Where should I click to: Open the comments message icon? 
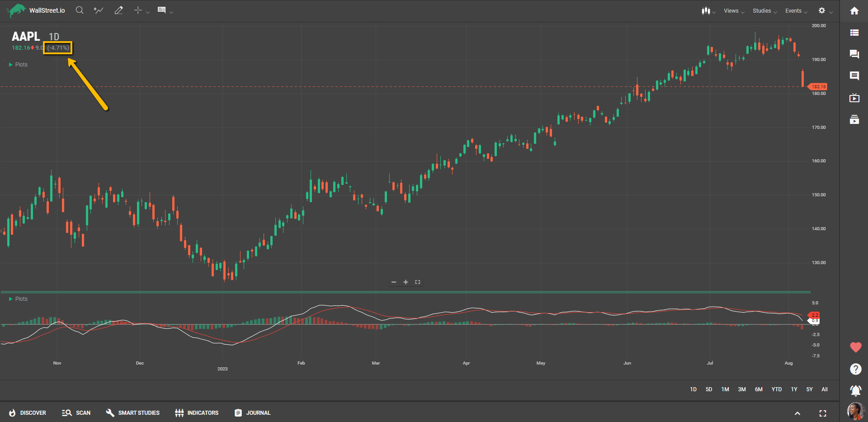854,76
